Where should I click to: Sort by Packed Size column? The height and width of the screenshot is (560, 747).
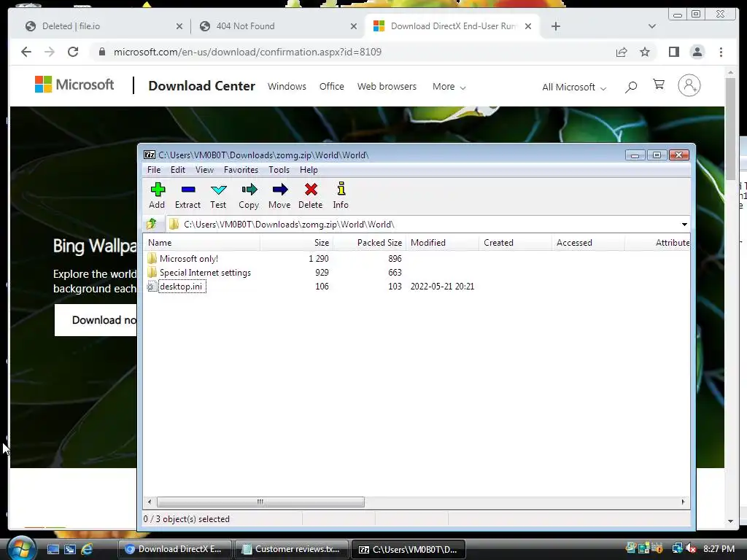tap(369, 242)
